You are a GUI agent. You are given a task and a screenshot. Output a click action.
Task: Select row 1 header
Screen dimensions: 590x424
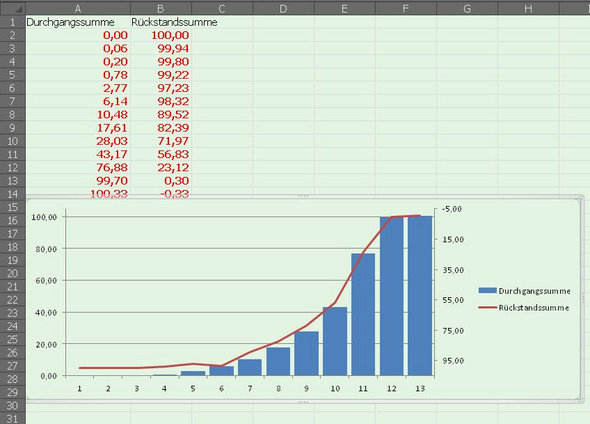(x=13, y=22)
